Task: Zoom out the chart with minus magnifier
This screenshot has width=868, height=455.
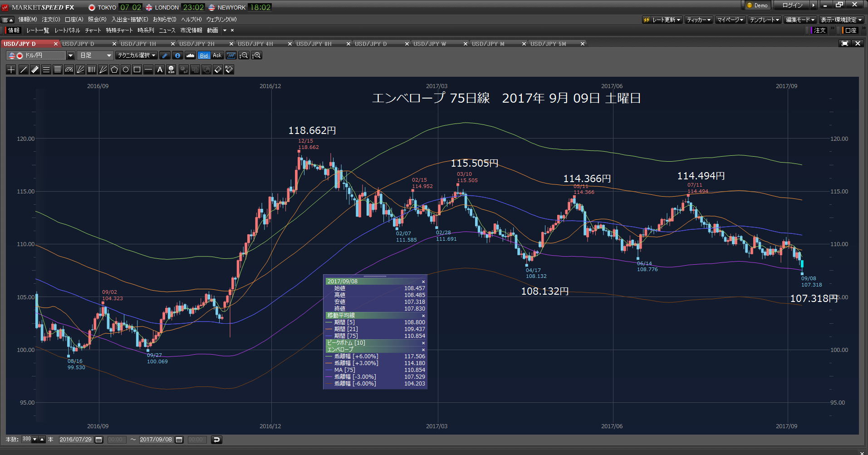Action: [x=244, y=55]
